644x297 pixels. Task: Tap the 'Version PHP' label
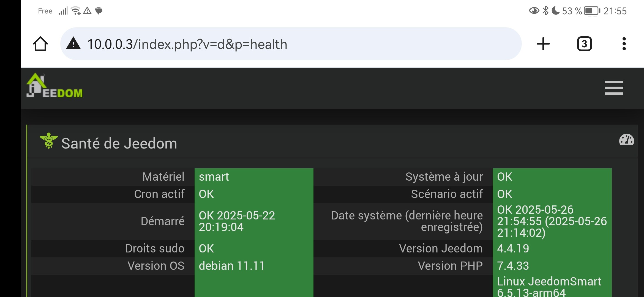450,266
